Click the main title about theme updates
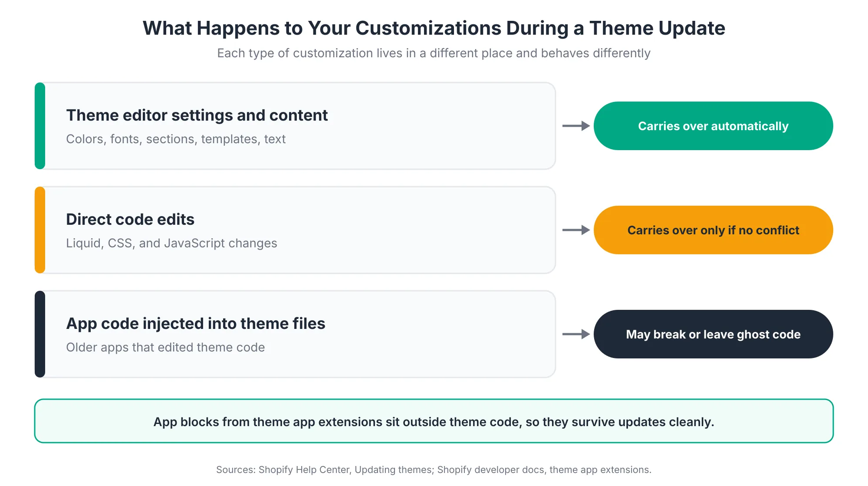 [434, 28]
